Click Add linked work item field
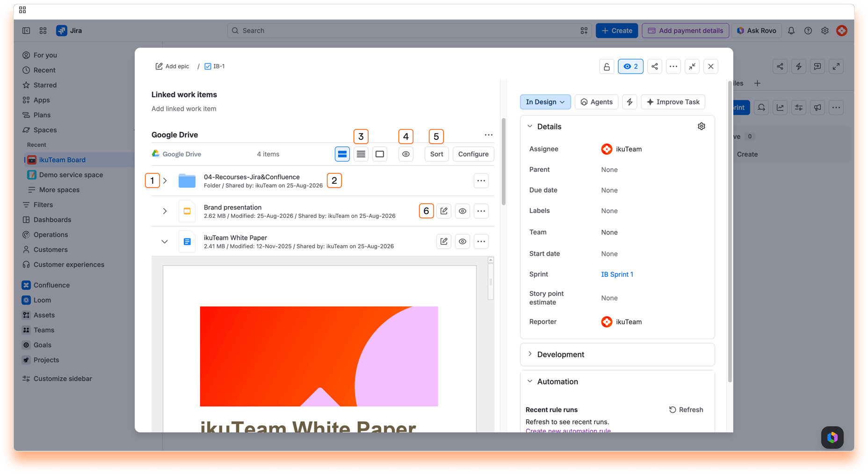Viewport: 868px width, 474px height. 184,108
